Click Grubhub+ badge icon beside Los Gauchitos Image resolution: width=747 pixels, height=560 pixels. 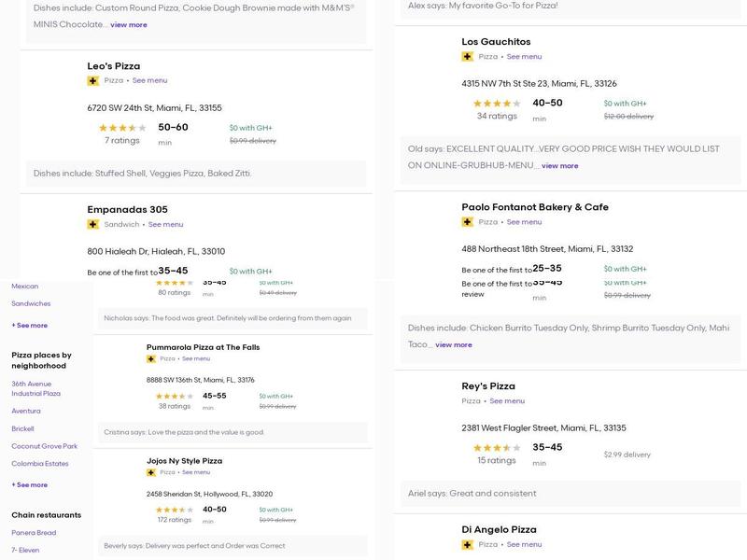pyautogui.click(x=467, y=57)
